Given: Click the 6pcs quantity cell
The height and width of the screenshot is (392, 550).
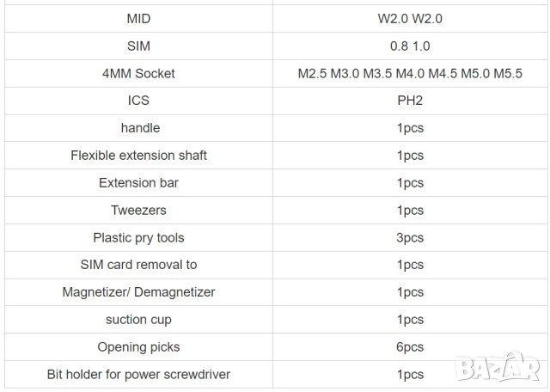Looking at the screenshot, I should pos(410,347).
